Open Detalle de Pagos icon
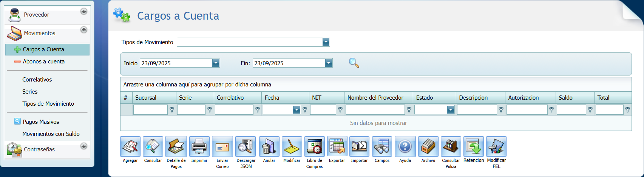The height and width of the screenshot is (177, 644). 176,146
